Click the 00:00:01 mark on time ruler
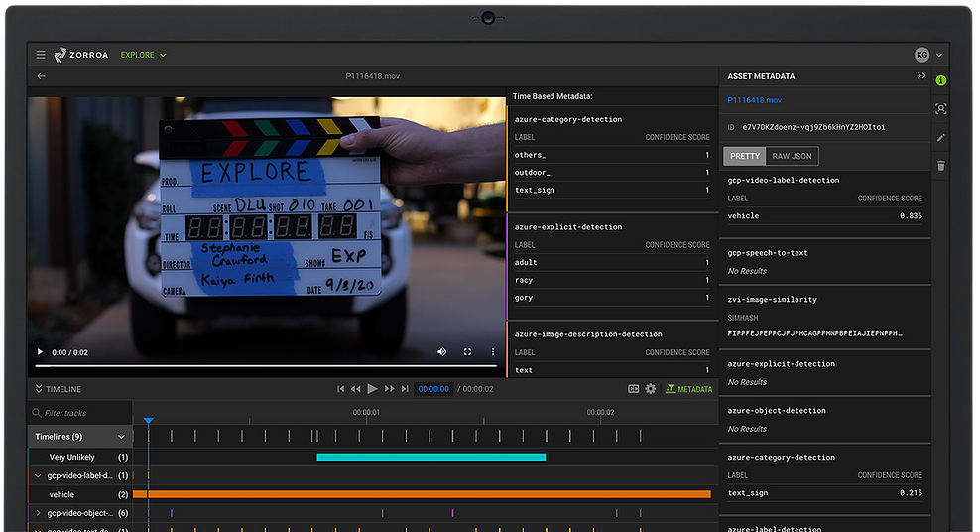The width and height of the screenshot is (980, 532). pyautogui.click(x=366, y=412)
